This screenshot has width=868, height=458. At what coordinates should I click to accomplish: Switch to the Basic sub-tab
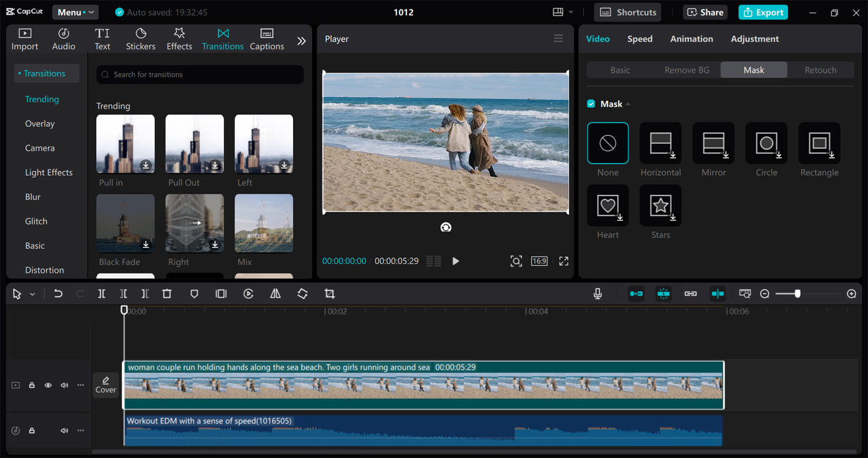(x=620, y=70)
